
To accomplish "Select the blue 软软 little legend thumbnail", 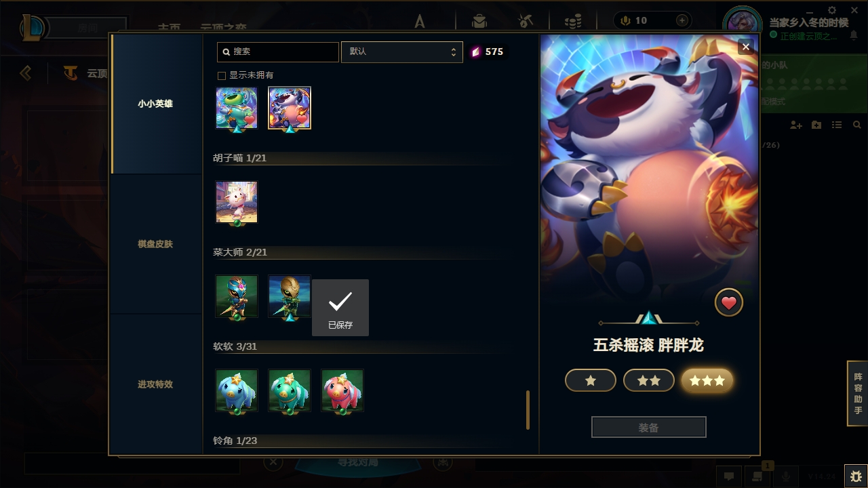I will 237,390.
